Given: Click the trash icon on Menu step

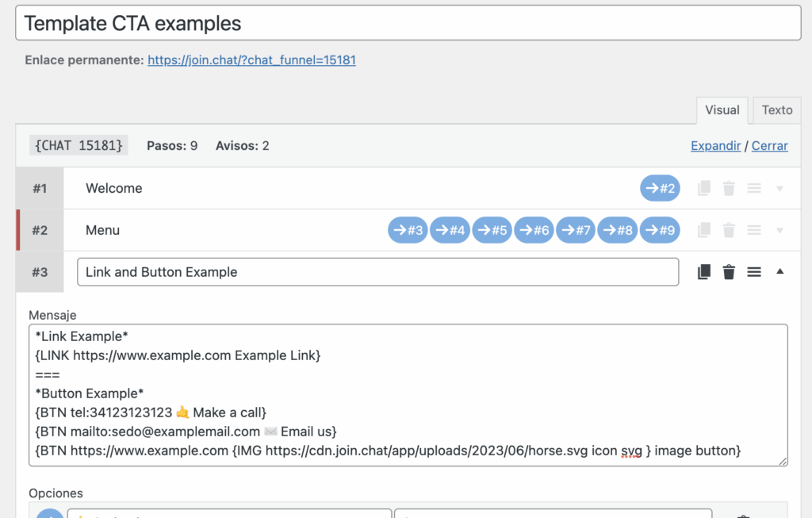Looking at the screenshot, I should tap(729, 230).
